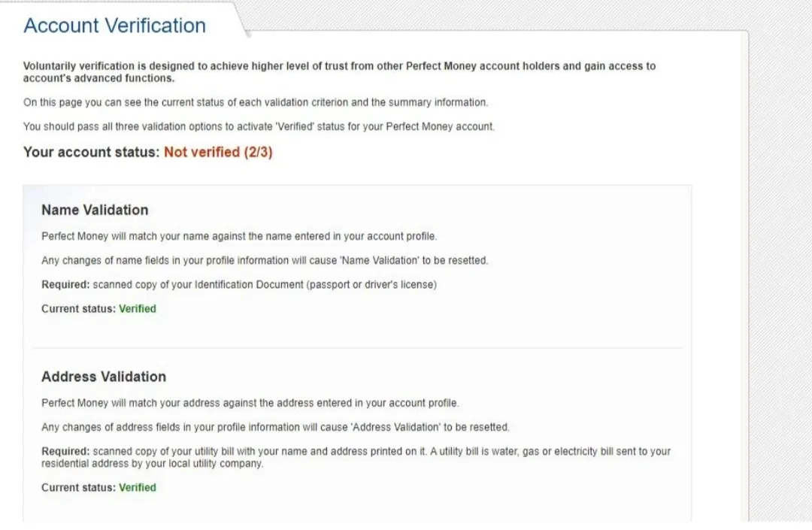Click green 'Verified' status in Name Validation

tap(138, 308)
